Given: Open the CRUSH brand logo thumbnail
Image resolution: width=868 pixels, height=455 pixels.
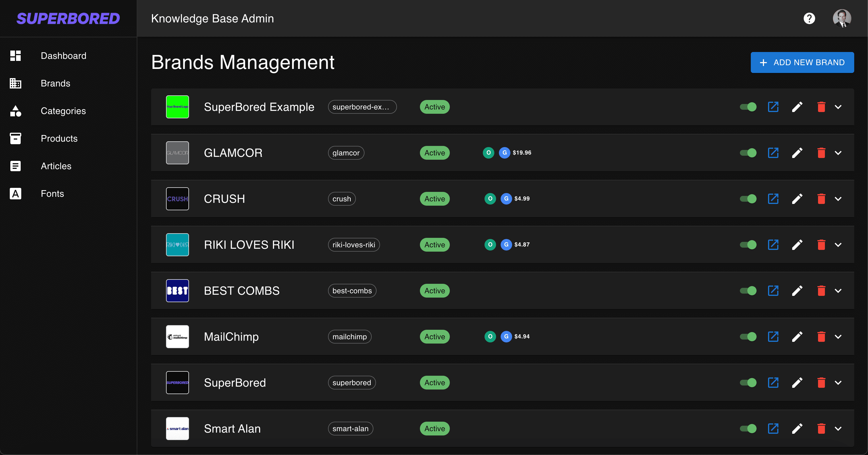Looking at the screenshot, I should (x=177, y=198).
